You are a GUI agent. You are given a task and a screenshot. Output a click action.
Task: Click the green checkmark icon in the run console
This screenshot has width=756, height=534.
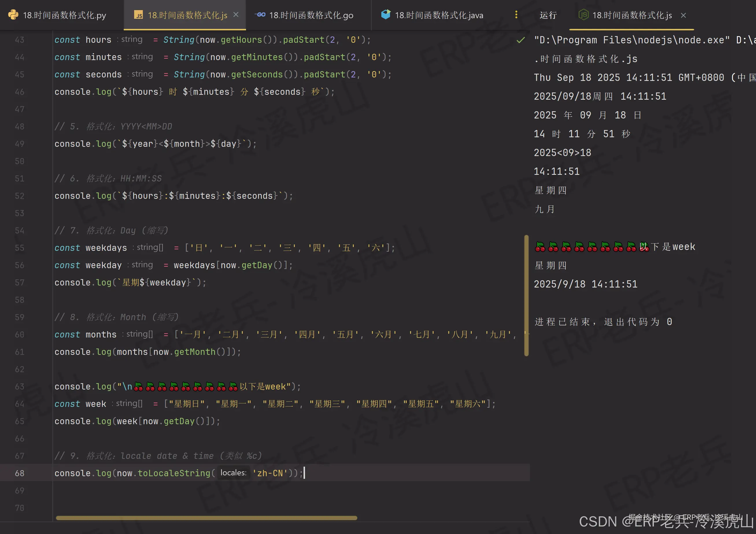(x=520, y=40)
